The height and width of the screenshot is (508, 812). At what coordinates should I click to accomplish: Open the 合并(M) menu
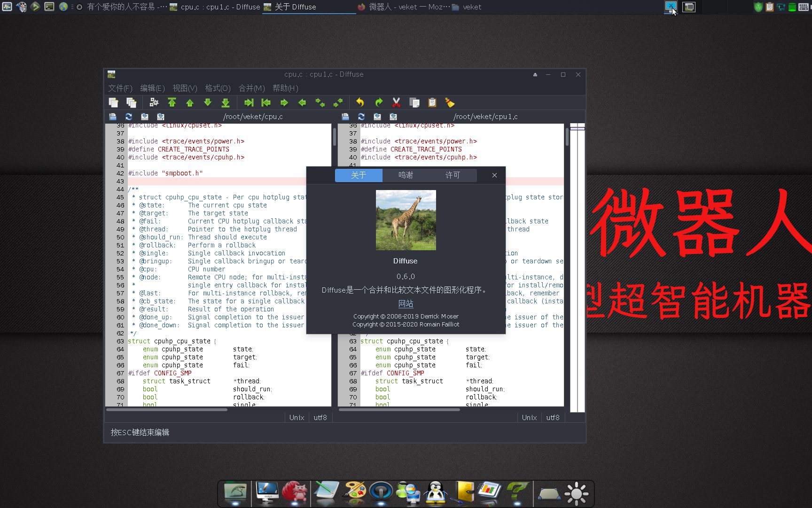[251, 88]
